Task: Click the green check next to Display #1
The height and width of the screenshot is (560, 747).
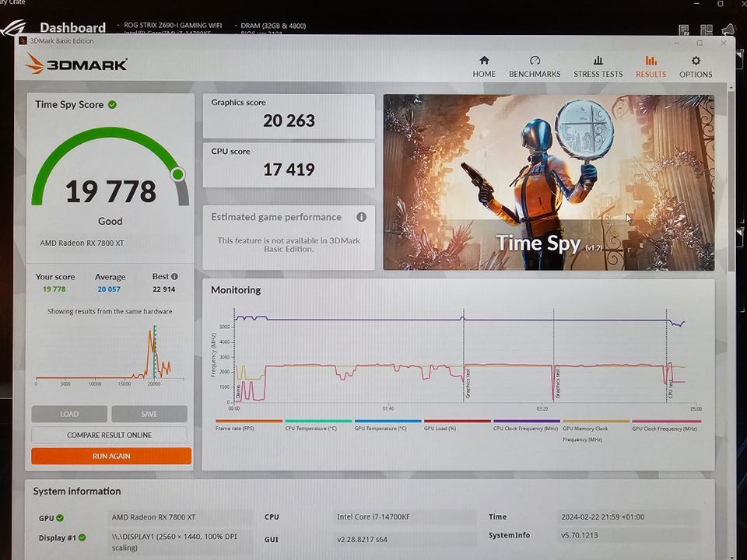Action: pyautogui.click(x=82, y=537)
